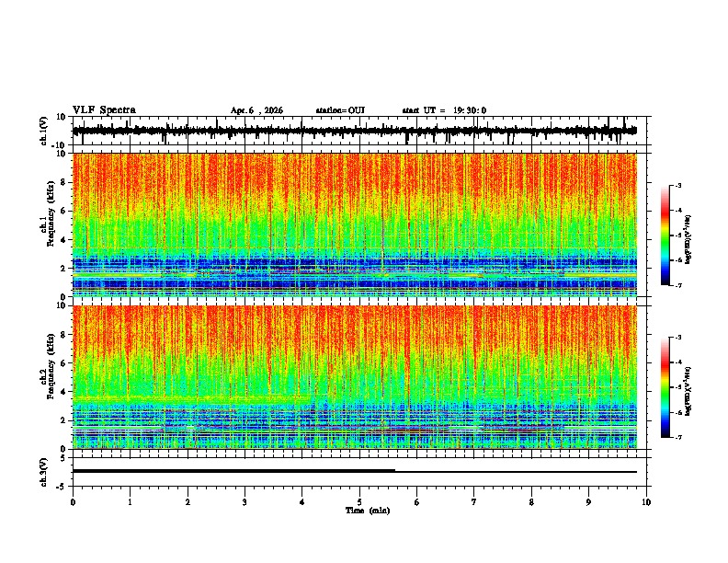This screenshot has height=563, width=728.
Task: Click the ch.2 spectrogram plot
Action: [355, 377]
